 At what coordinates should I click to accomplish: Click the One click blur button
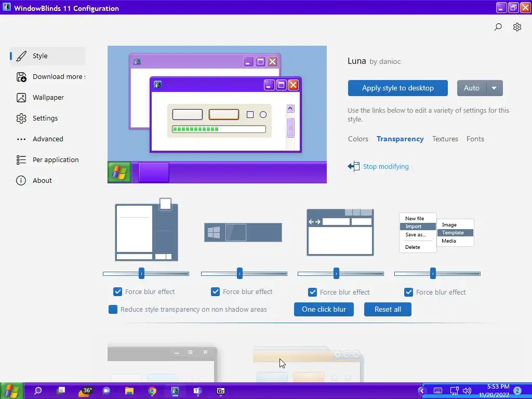pyautogui.click(x=324, y=310)
